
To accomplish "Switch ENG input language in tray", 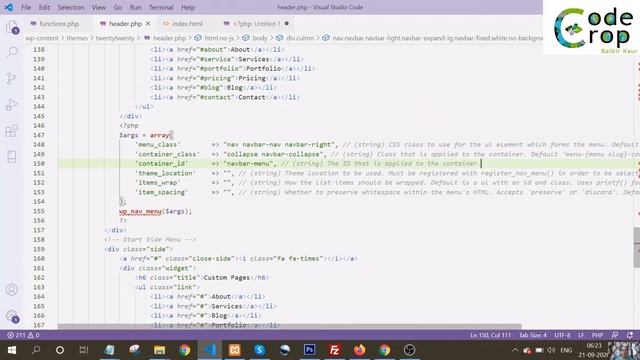I will [x=566, y=350].
